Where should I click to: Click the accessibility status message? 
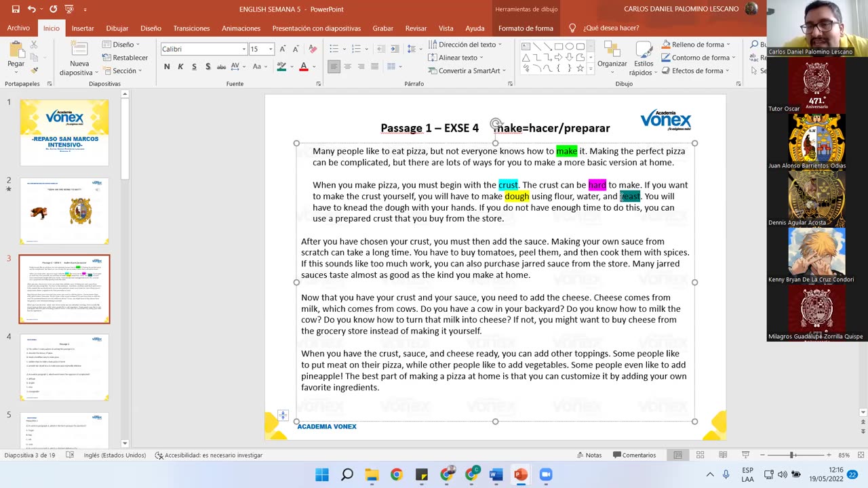[209, 455]
